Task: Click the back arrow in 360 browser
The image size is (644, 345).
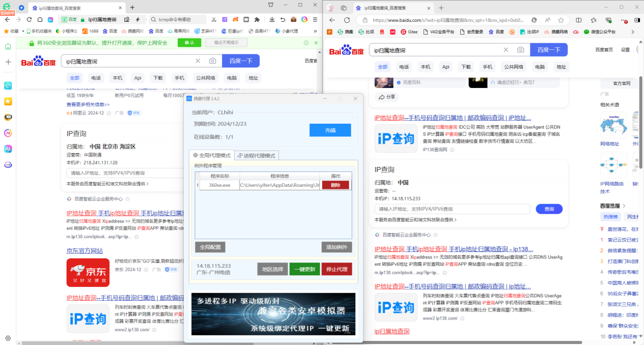Action: [8, 19]
